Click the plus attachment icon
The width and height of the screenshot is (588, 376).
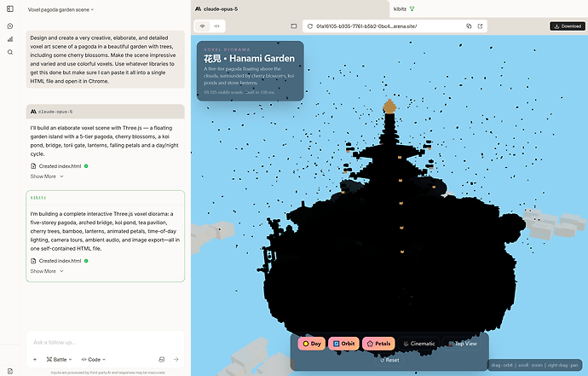pos(35,360)
